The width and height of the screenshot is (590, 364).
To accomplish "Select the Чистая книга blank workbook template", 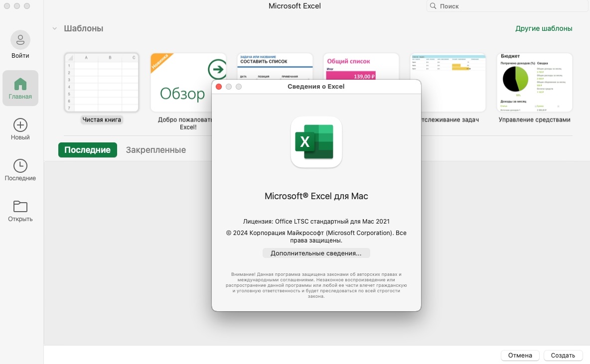I will 102,83.
